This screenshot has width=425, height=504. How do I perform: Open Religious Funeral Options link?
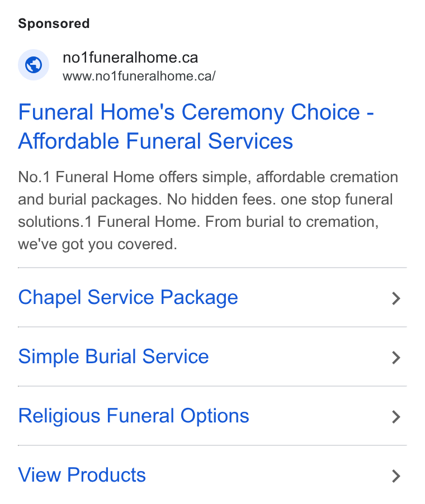pos(134,416)
